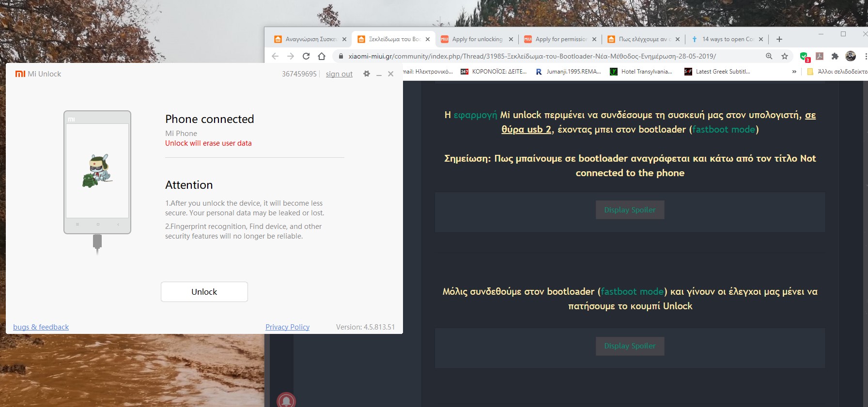
Task: Click the Chrome page scrollbar
Action: (865, 244)
